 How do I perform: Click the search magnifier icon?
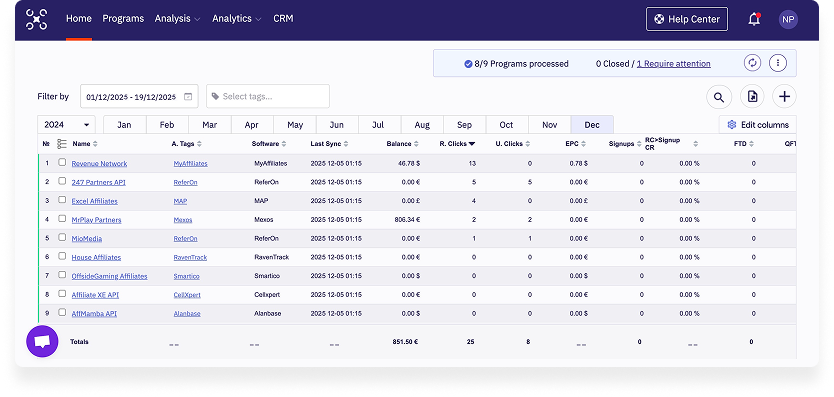pyautogui.click(x=719, y=97)
